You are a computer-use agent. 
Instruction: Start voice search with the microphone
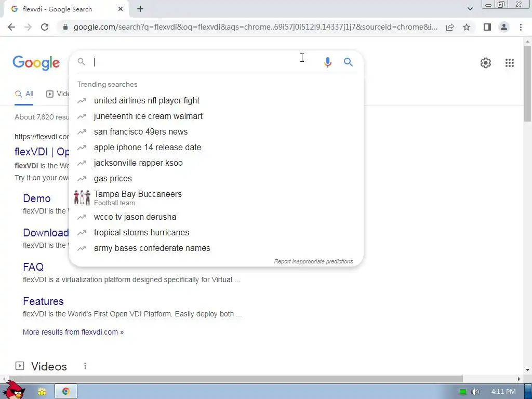pos(327,62)
